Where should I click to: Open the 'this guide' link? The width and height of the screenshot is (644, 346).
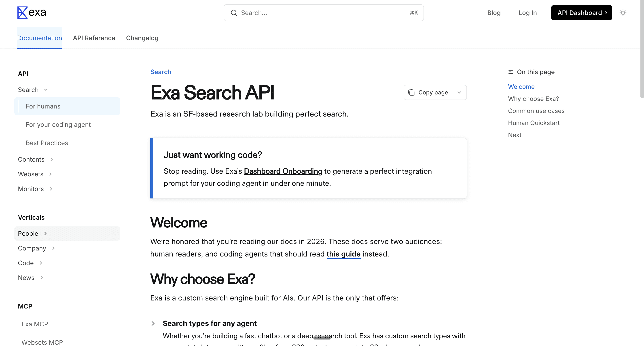point(343,254)
